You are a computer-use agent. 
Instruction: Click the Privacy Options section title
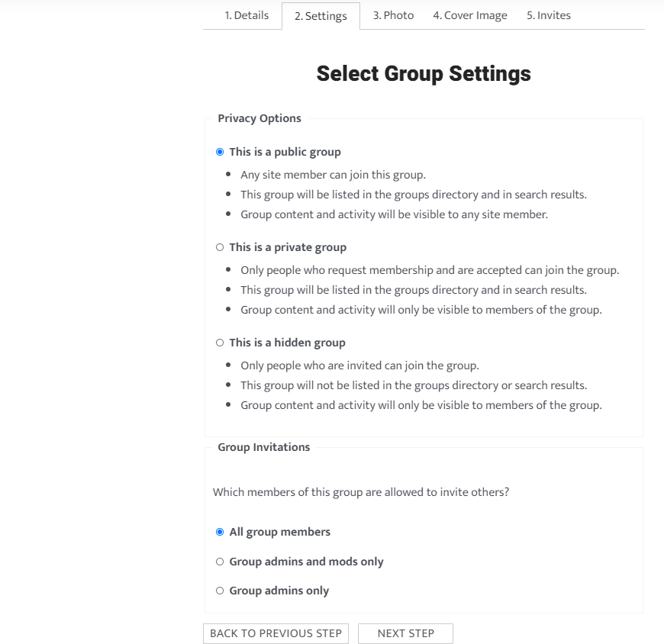pos(259,118)
